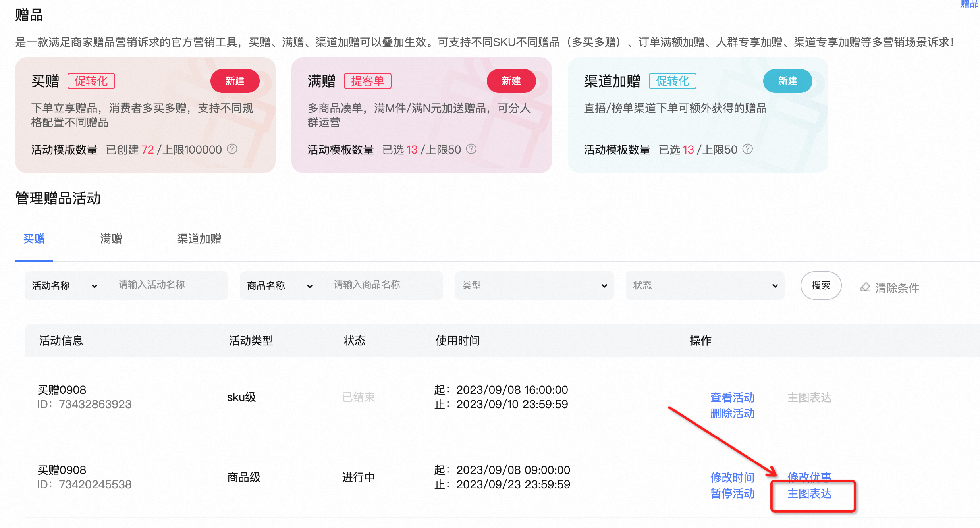This screenshot has width=980, height=528.
Task: Click 暂停活动 for ongoing activity
Action: coord(732,493)
